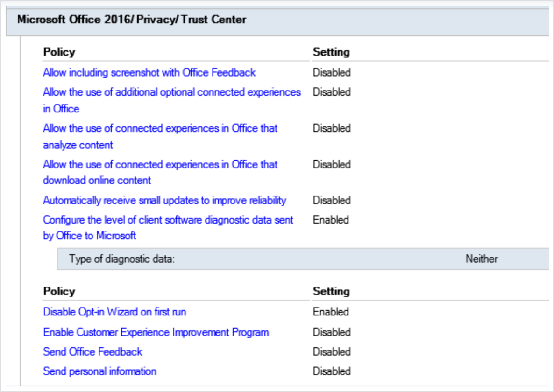Click the first 'Setting' column header
This screenshot has width=554, height=392.
point(331,52)
